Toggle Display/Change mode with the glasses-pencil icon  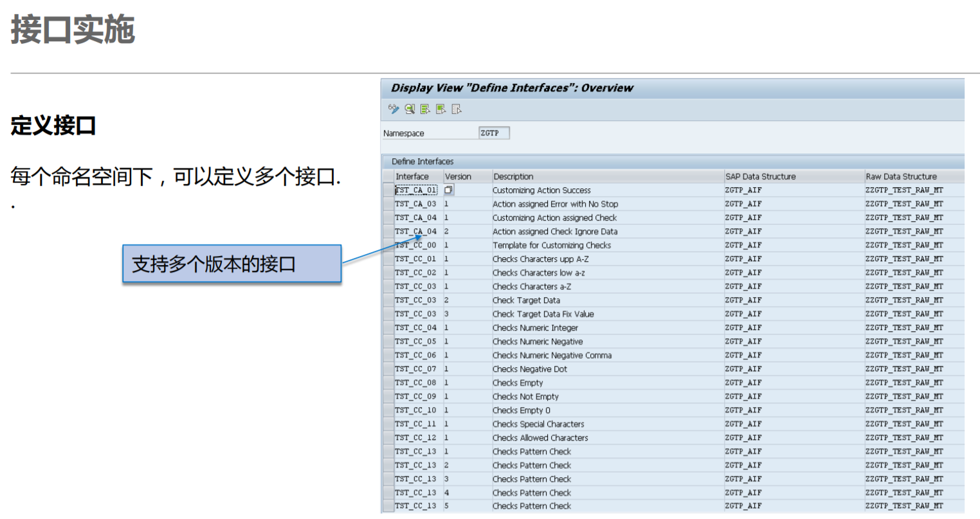(x=393, y=109)
